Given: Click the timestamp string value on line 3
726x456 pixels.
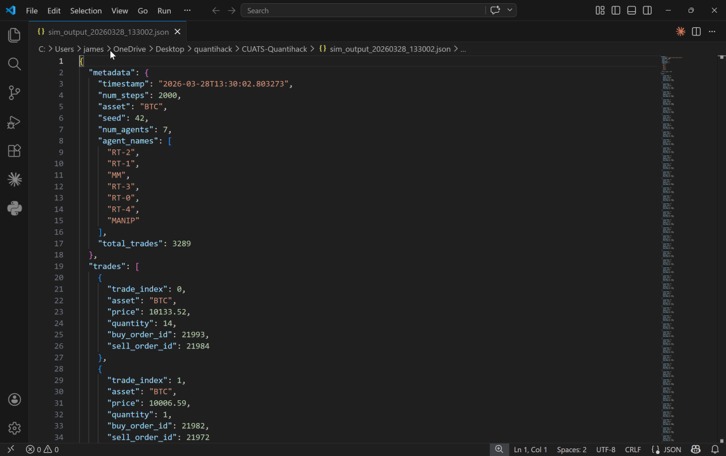Looking at the screenshot, I should pyautogui.click(x=224, y=84).
